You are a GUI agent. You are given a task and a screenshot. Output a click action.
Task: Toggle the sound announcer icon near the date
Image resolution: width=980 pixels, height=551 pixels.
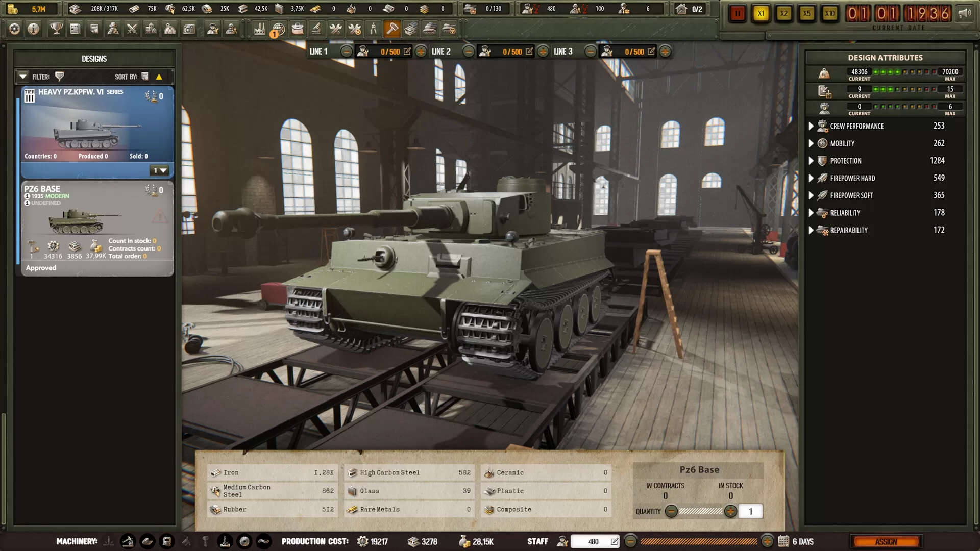tap(966, 12)
